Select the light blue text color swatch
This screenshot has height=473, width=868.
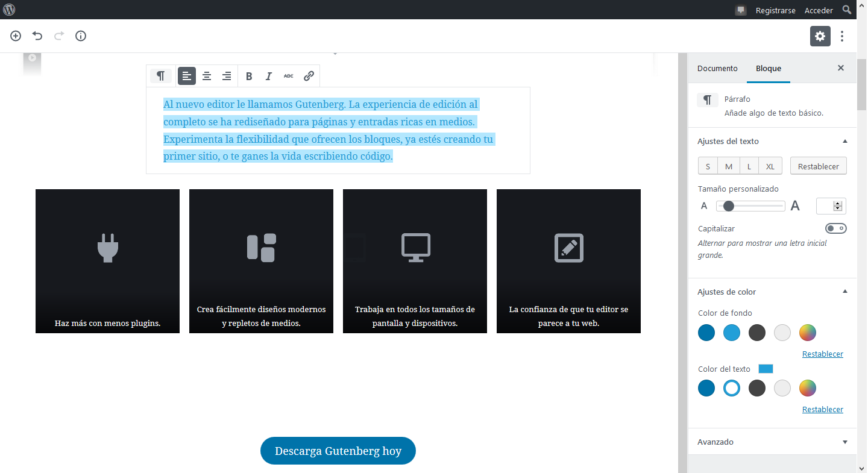tap(732, 388)
